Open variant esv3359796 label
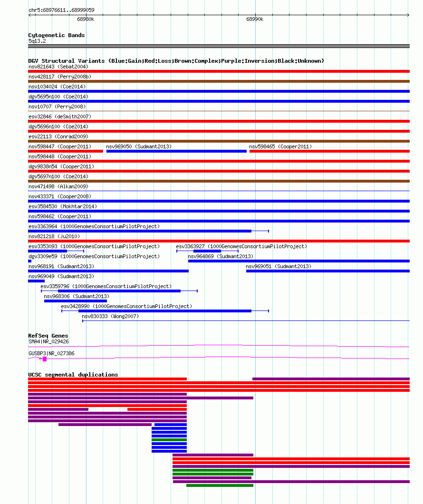423x504 pixels. click(106, 286)
